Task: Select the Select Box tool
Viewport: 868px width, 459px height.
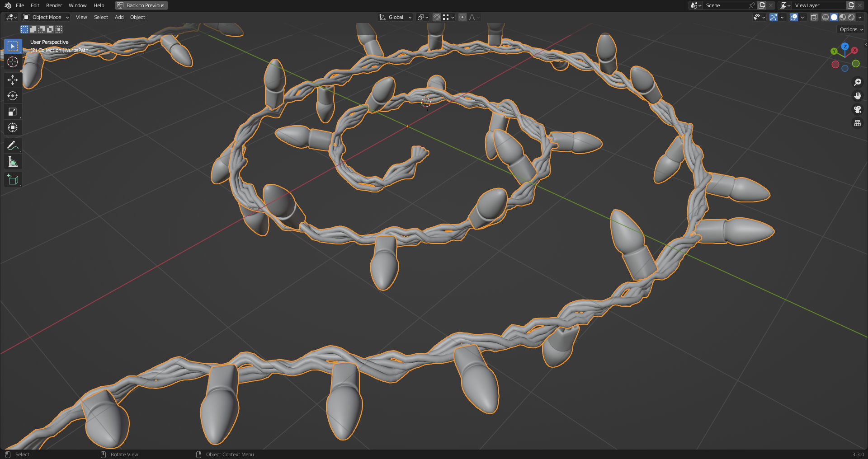Action: coord(13,46)
